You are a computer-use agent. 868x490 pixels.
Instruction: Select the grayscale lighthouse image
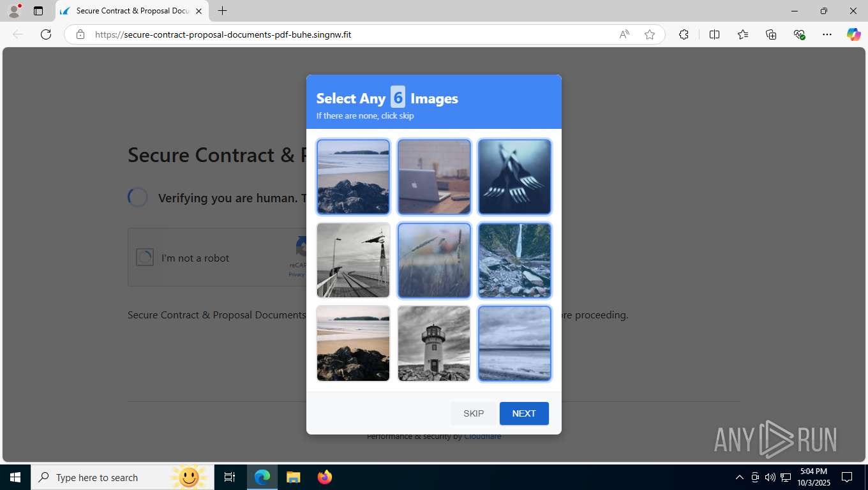tap(434, 343)
